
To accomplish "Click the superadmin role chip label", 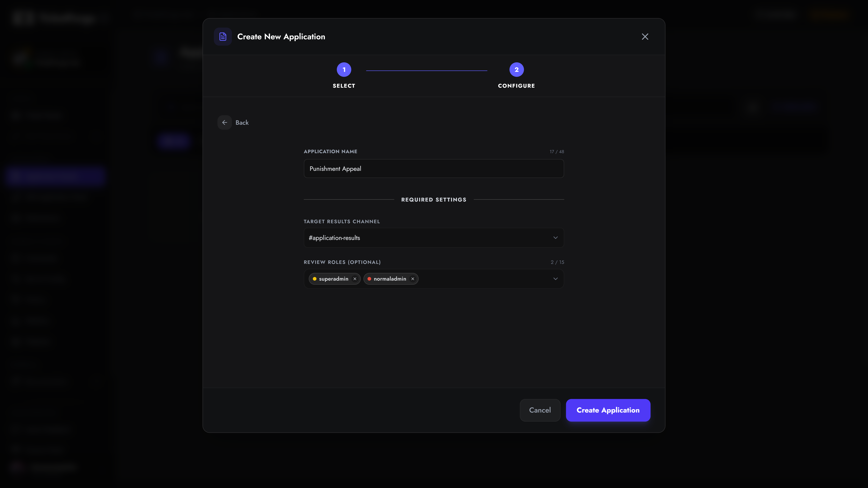I will (x=334, y=279).
